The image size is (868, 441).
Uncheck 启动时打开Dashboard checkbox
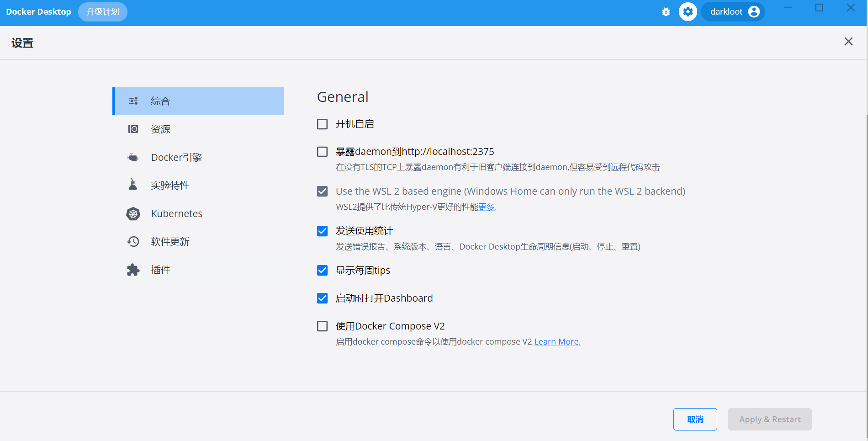(x=323, y=298)
